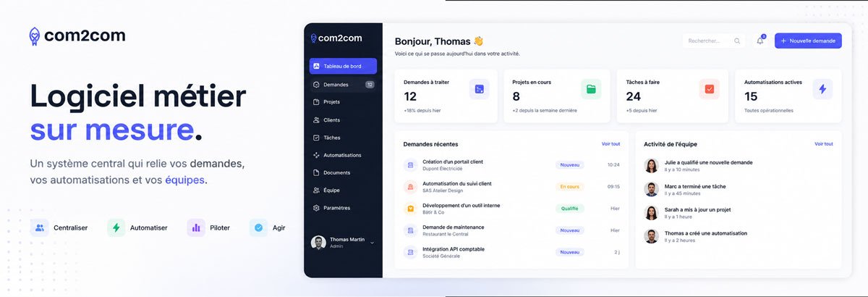Open Demandes in the sidebar
Image resolution: width=868 pixels, height=297 pixels.
coord(343,84)
